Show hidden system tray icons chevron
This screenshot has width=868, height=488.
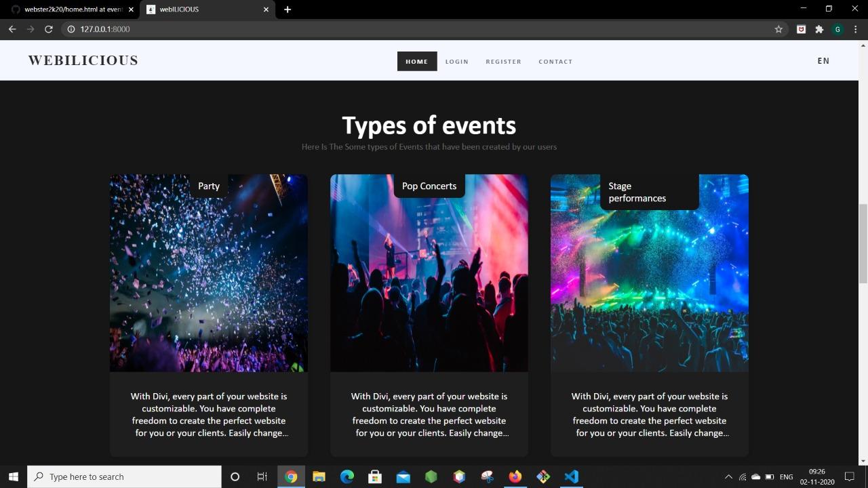pyautogui.click(x=729, y=477)
